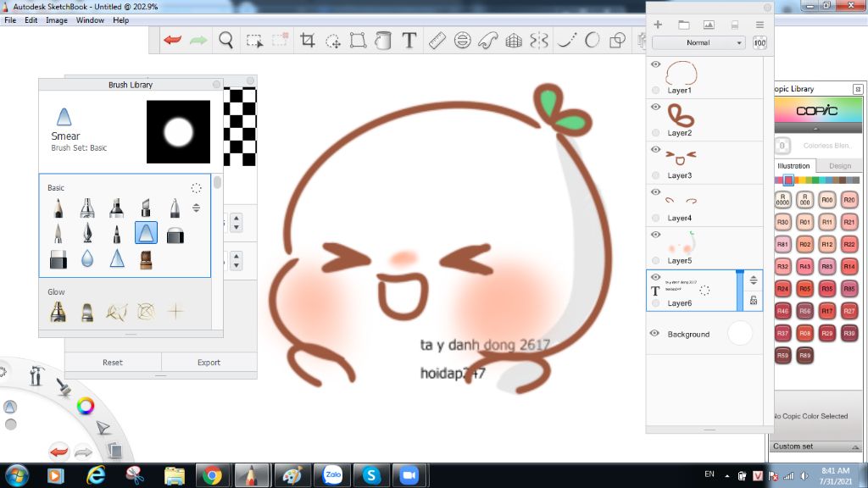Hide Layer6 using its eye icon
This screenshot has width=868, height=488.
pyautogui.click(x=655, y=277)
